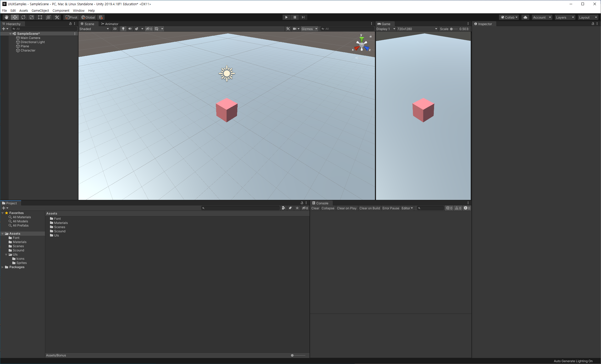Toggle 2D mode in Scene view
The width and height of the screenshot is (601, 364).
pos(115,29)
